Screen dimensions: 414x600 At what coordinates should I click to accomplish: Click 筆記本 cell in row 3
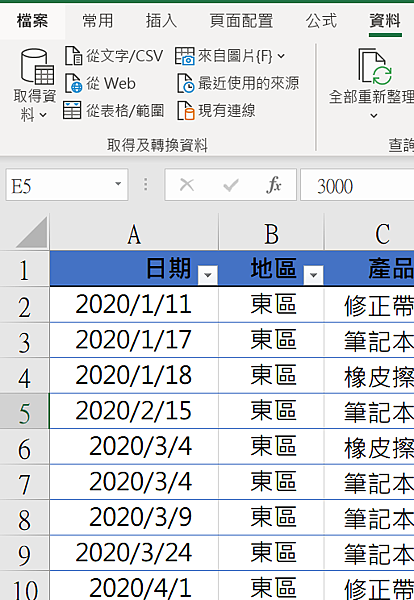pyautogui.click(x=370, y=340)
